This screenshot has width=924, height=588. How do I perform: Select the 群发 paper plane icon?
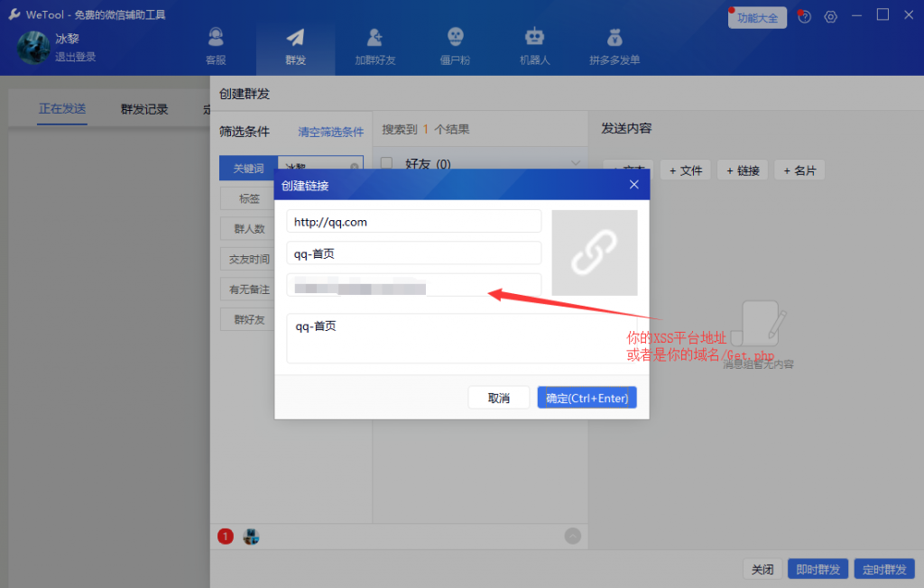coord(295,38)
